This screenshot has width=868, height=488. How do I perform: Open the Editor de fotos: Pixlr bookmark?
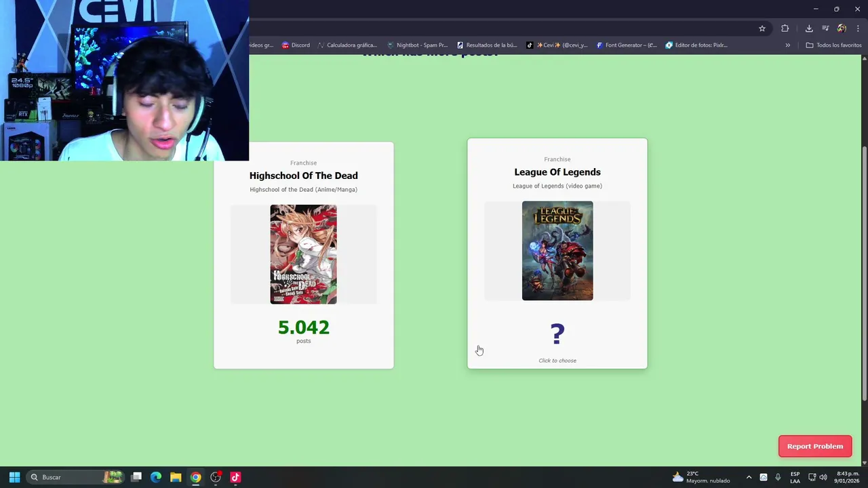(696, 45)
